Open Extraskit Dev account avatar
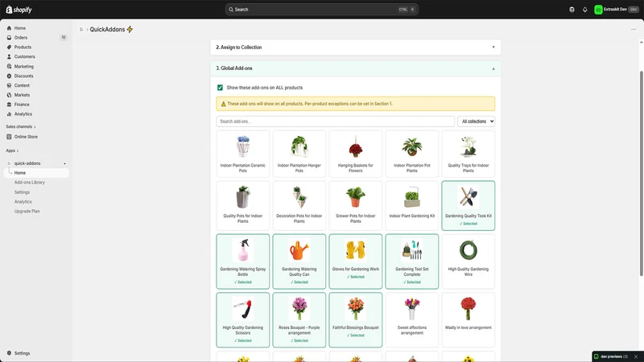Image resolution: width=644 pixels, height=362 pixels. pyautogui.click(x=598, y=10)
